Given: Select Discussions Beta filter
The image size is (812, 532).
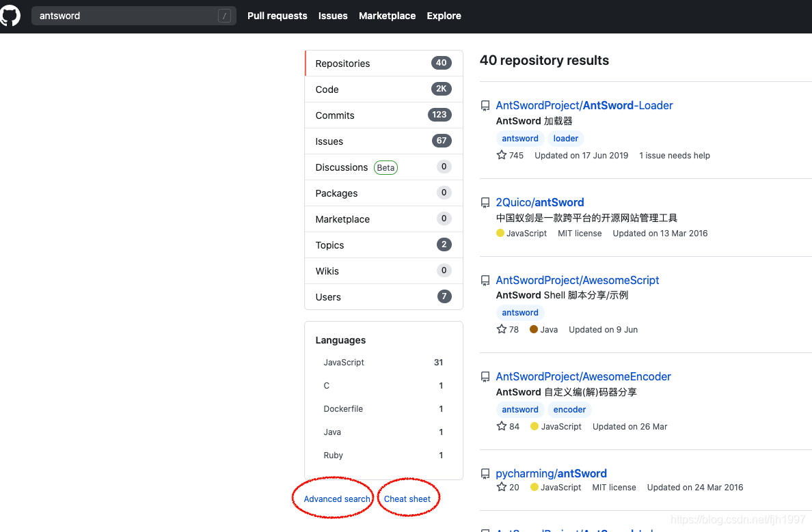Looking at the screenshot, I should click(x=383, y=167).
